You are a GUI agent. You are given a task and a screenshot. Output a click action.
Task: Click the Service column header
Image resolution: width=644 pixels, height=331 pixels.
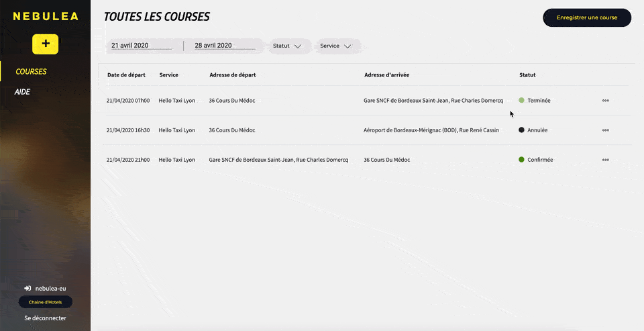(169, 75)
